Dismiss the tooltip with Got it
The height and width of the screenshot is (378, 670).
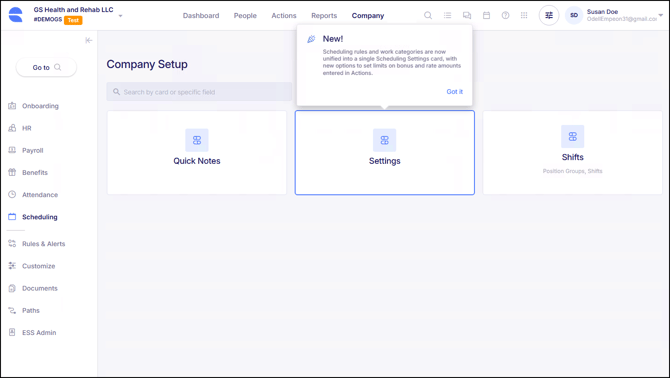click(454, 91)
